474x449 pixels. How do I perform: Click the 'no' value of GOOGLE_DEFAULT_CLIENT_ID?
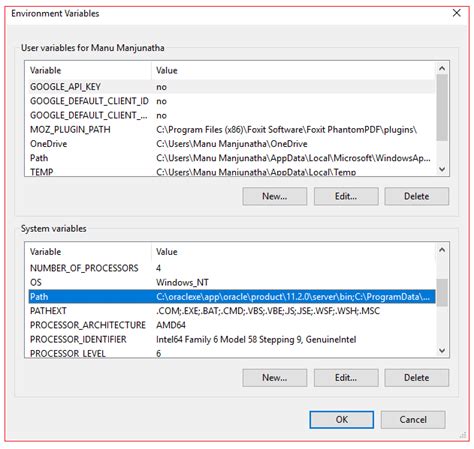click(161, 101)
